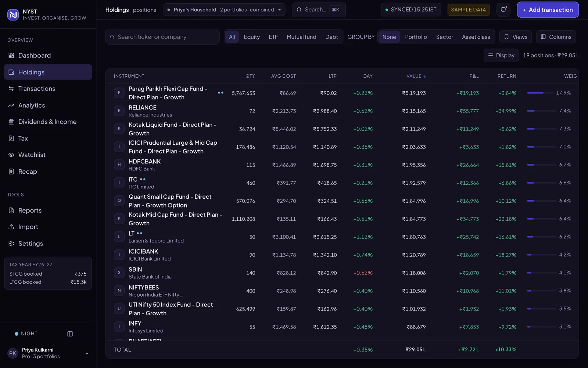
Task: Open the Display options menu
Action: (x=501, y=55)
